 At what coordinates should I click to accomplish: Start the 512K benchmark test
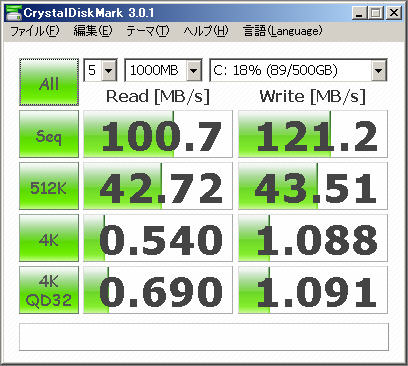[49, 186]
